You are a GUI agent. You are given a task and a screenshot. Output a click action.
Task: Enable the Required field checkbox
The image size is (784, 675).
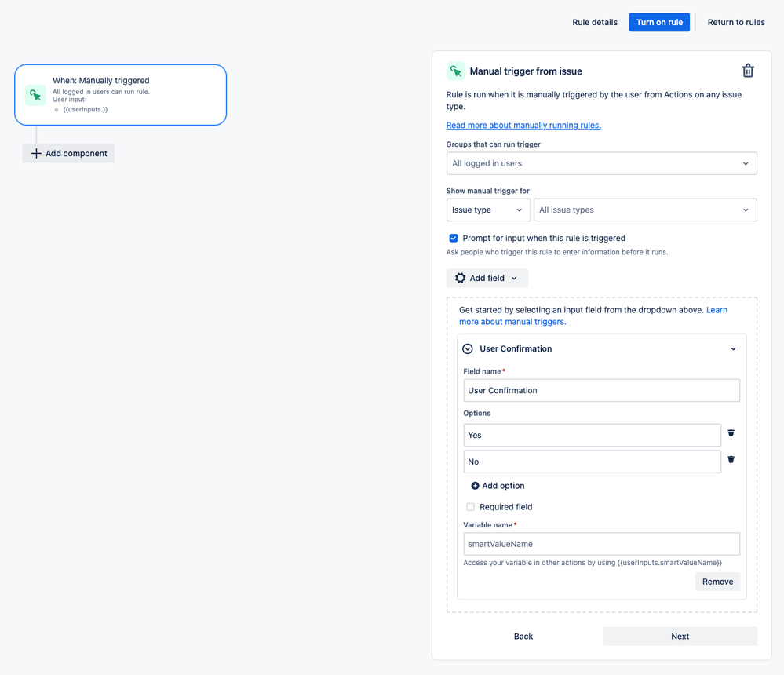coord(470,507)
